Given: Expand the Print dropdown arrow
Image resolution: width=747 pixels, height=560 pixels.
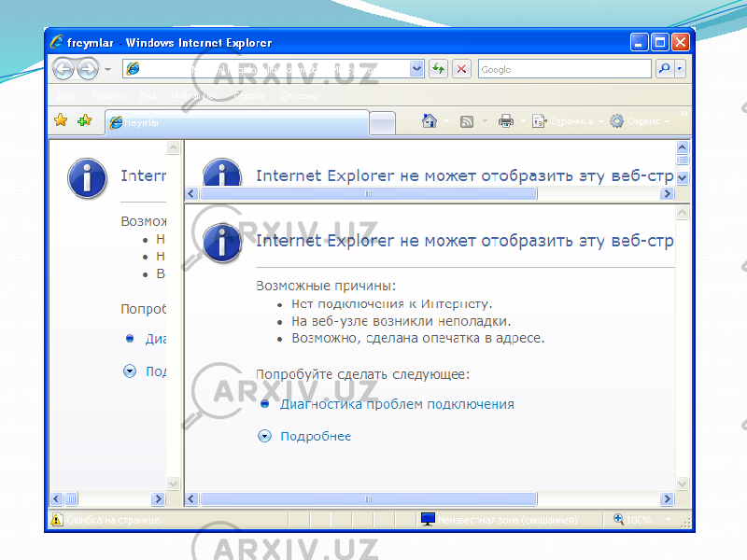Looking at the screenshot, I should click(523, 121).
